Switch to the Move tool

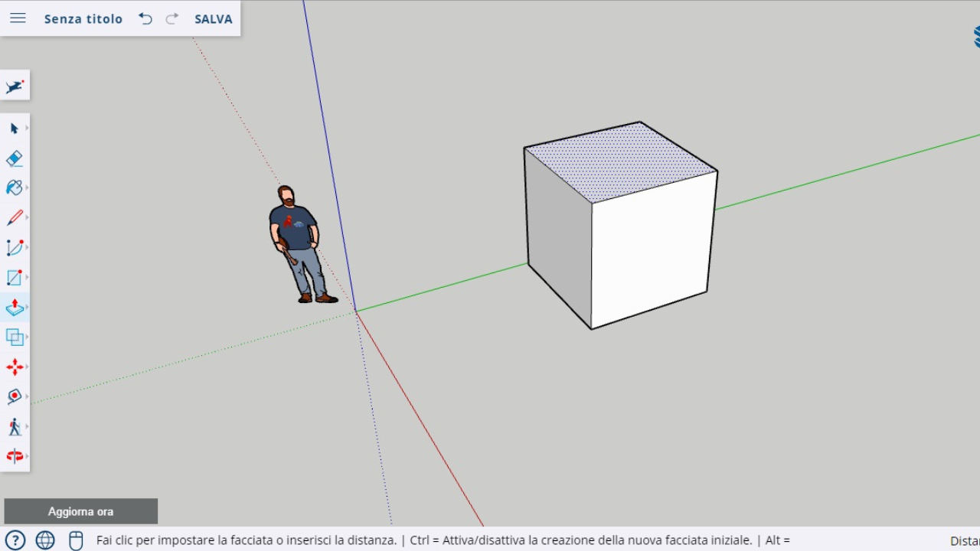tap(15, 367)
